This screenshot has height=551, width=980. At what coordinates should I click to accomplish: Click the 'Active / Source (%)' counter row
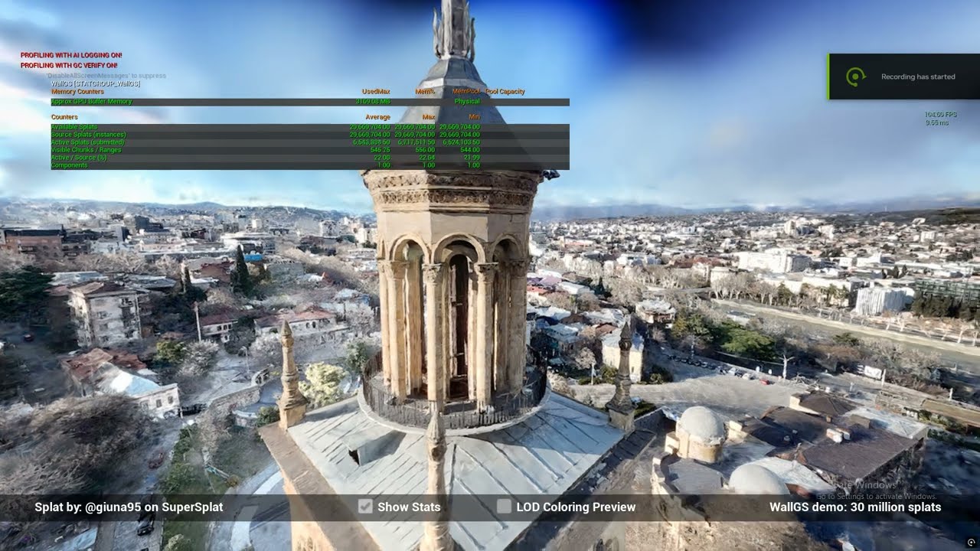310,158
